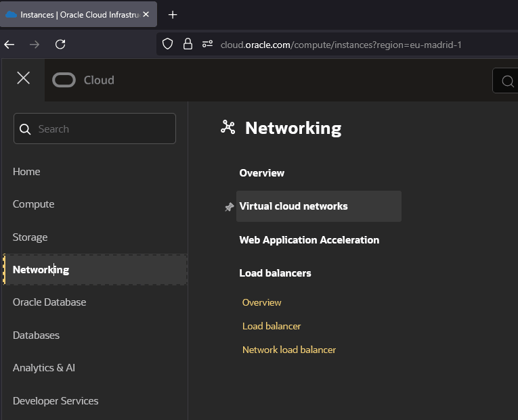Select the Instances Oracle Cloud browser tab
This screenshot has width=518, height=420.
tap(79, 14)
